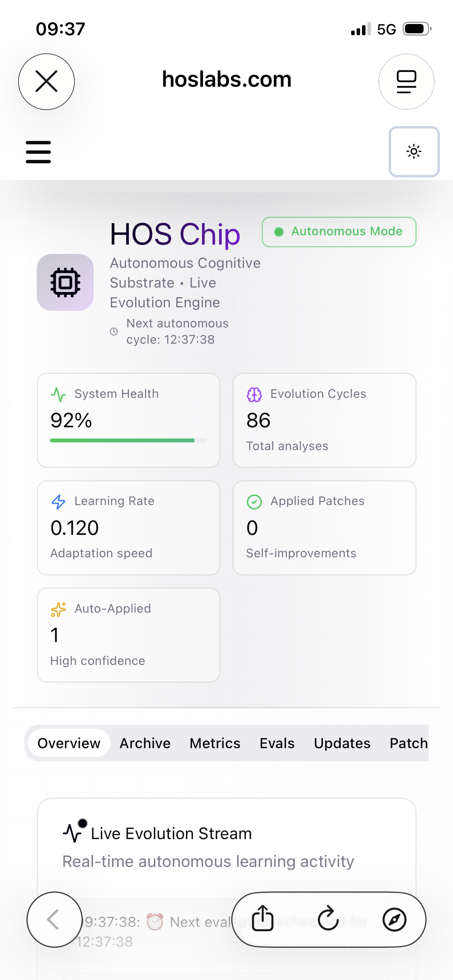Open the browser reader menu button
453x980 pixels.
pos(406,82)
